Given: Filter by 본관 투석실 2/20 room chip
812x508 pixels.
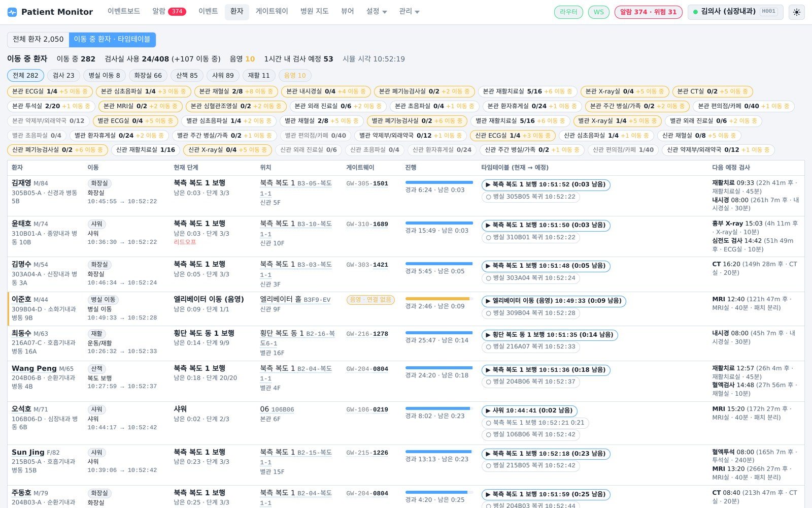Looking at the screenshot, I should coord(51,106).
